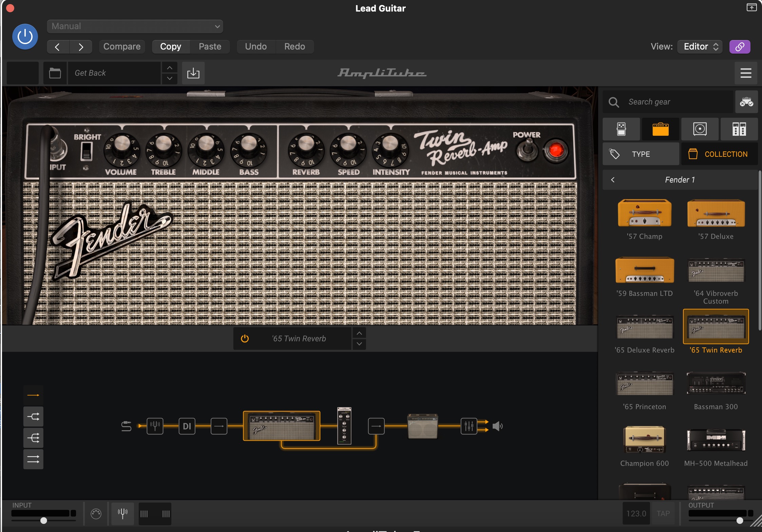Go to previous preset with left arrow

point(58,47)
